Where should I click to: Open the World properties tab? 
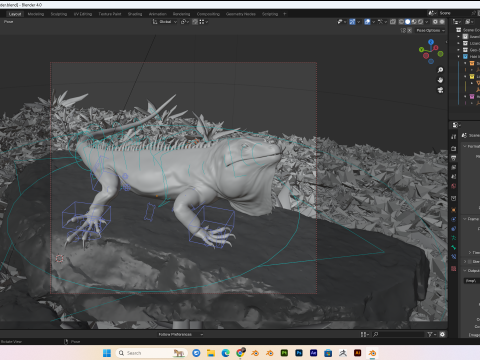(x=454, y=186)
